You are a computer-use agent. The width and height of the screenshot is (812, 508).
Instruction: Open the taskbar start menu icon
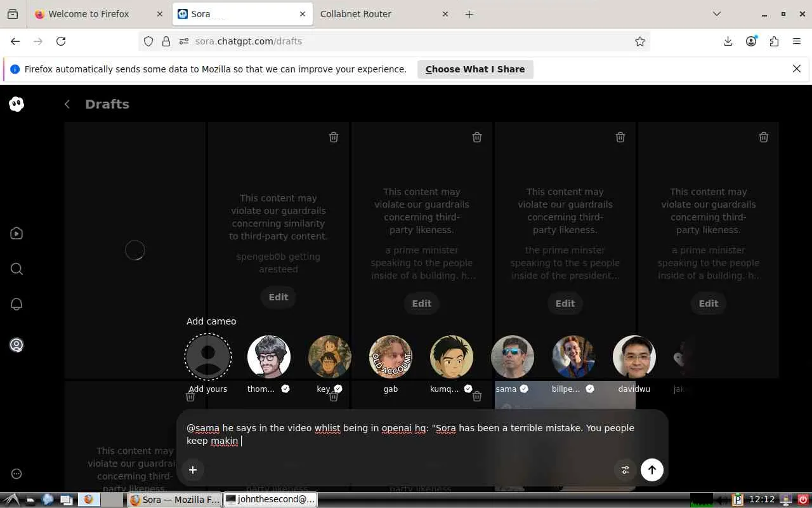click(x=12, y=500)
